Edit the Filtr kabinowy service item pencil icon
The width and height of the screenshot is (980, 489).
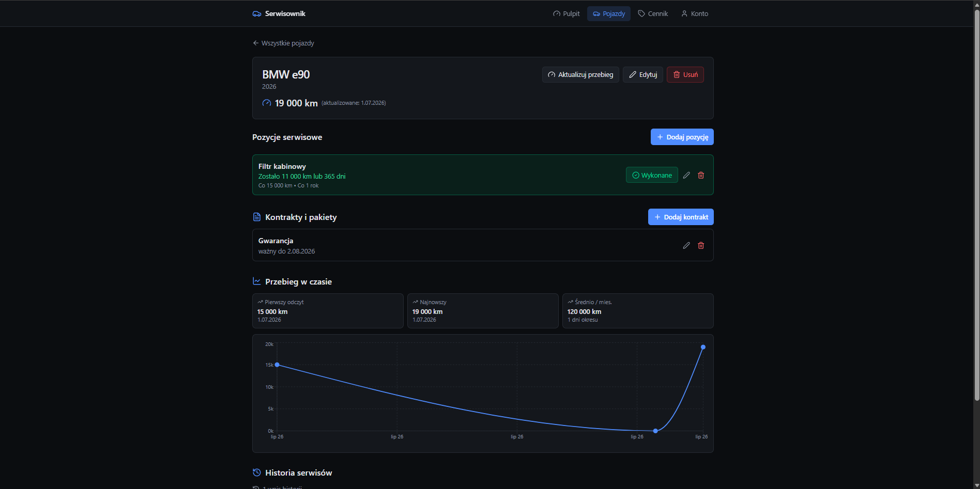coord(686,175)
